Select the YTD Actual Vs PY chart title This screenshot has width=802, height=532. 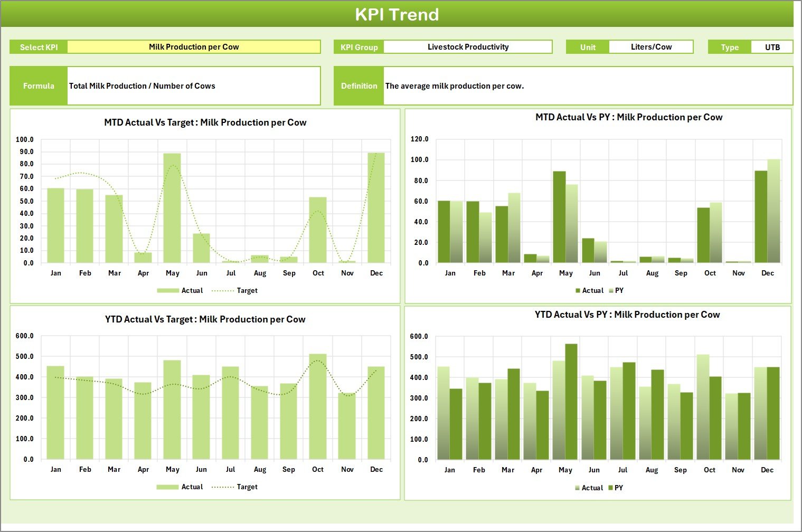tap(627, 315)
